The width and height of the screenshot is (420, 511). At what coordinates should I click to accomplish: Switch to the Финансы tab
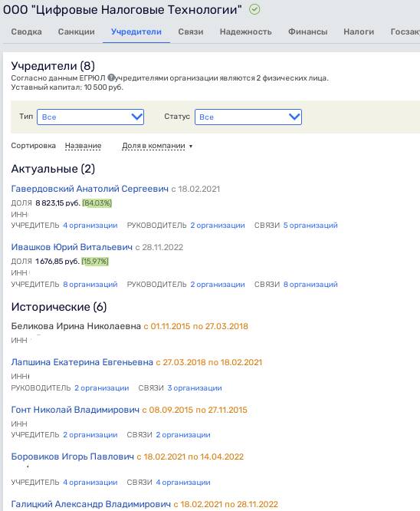point(307,31)
